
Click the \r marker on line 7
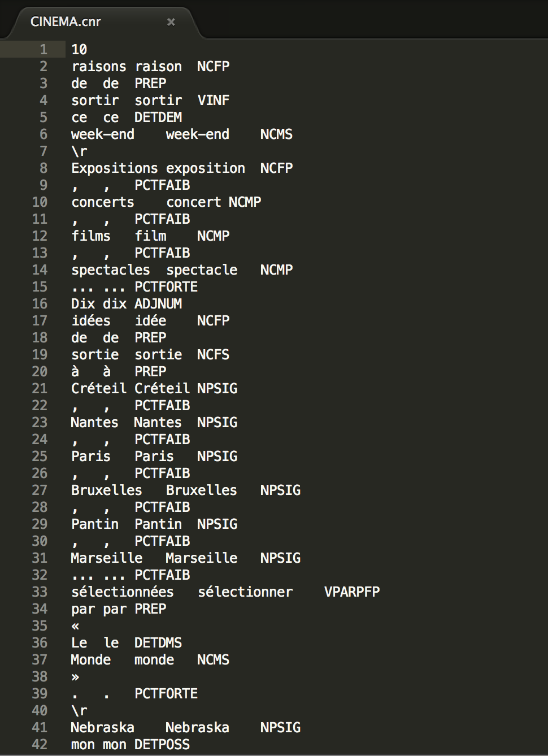(x=79, y=151)
